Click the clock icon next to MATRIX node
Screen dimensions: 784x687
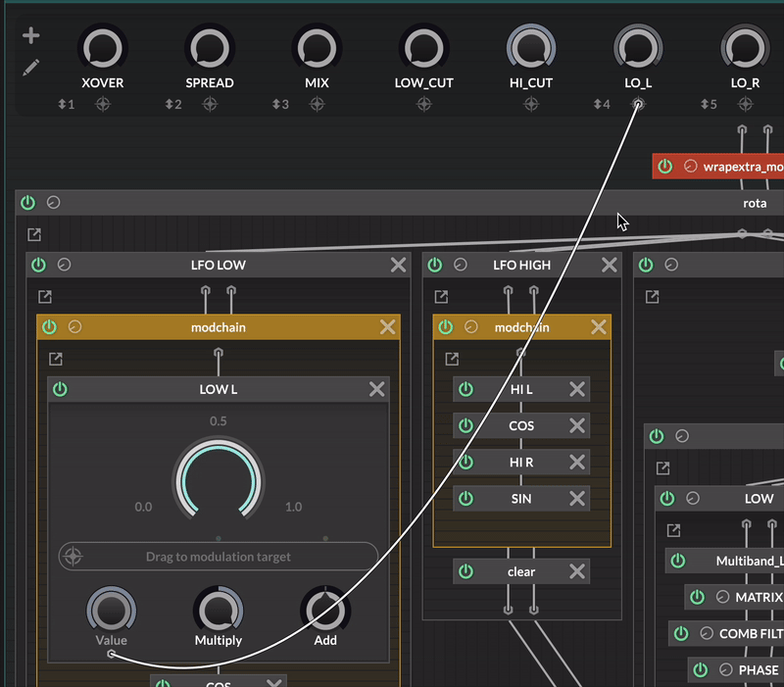pos(723,597)
